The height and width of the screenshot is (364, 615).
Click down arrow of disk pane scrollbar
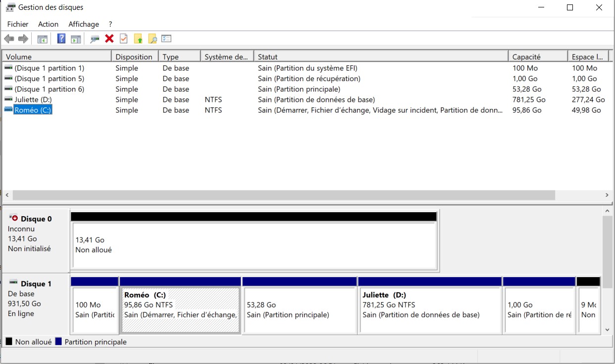coord(608,330)
